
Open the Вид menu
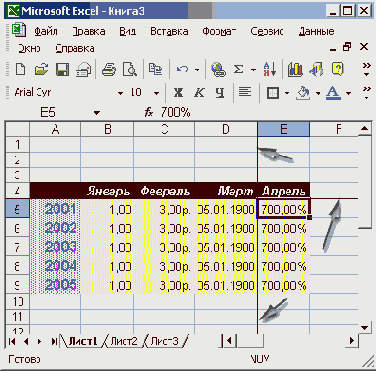[127, 31]
